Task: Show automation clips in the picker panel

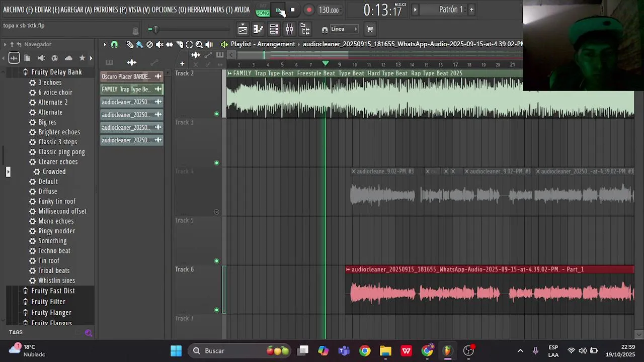Action: (154, 62)
